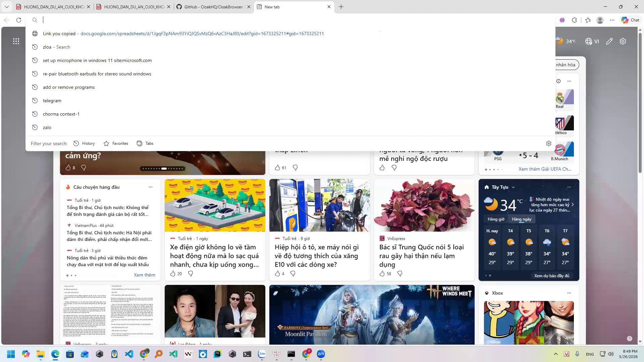Switch to the GitHub CloakHQ/CloakBrowser tab
Image resolution: width=644 pixels, height=362 pixels.
point(214,7)
